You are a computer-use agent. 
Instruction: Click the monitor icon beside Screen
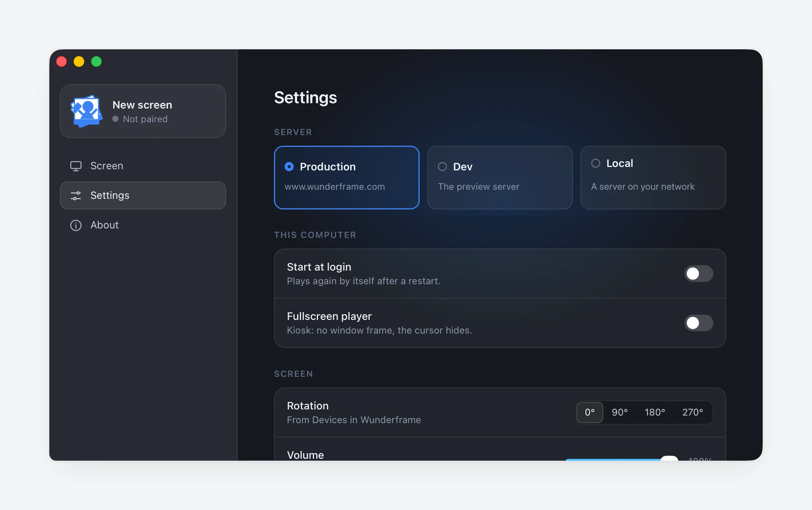tap(76, 166)
